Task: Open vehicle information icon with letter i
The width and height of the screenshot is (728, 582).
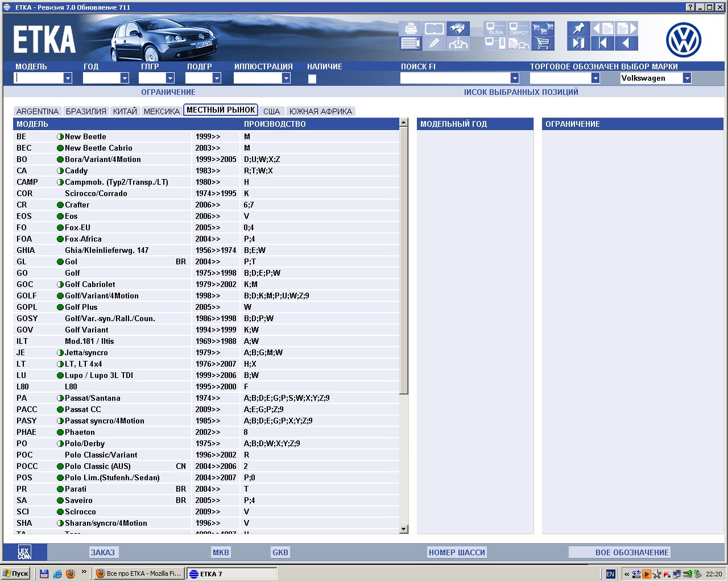Action: point(458,43)
